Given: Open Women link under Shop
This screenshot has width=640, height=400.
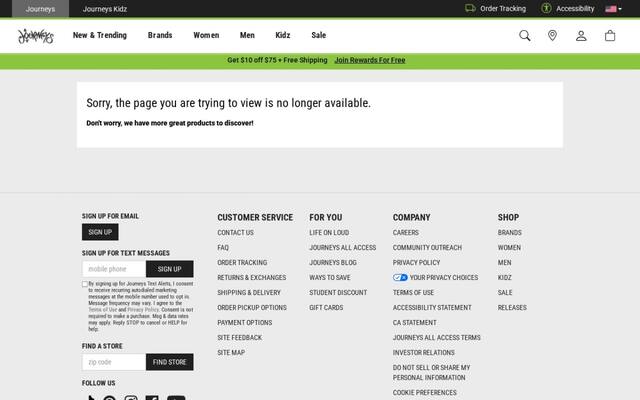Looking at the screenshot, I should coord(509,248).
